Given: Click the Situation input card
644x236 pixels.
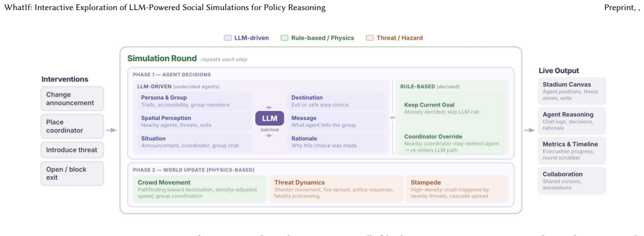Looking at the screenshot, I should click(194, 142).
